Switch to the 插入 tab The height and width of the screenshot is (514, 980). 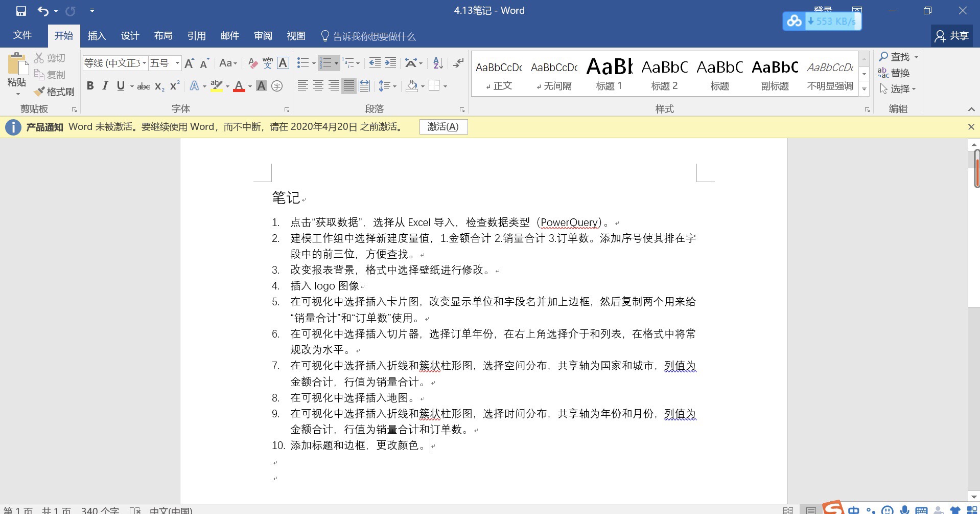(x=97, y=36)
